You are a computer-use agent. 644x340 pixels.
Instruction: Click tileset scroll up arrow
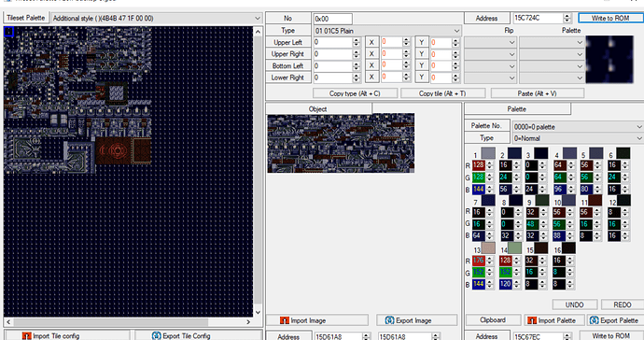click(258, 32)
